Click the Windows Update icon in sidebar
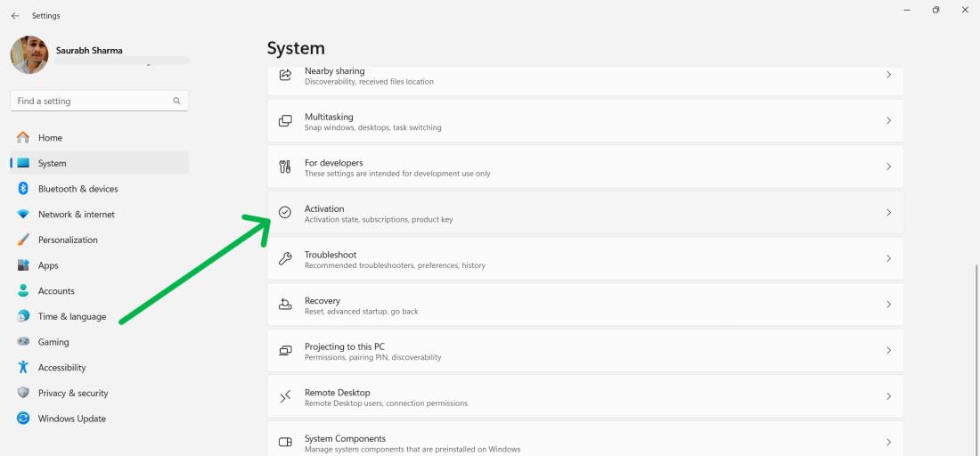Viewport: 980px width, 456px height. point(23,419)
